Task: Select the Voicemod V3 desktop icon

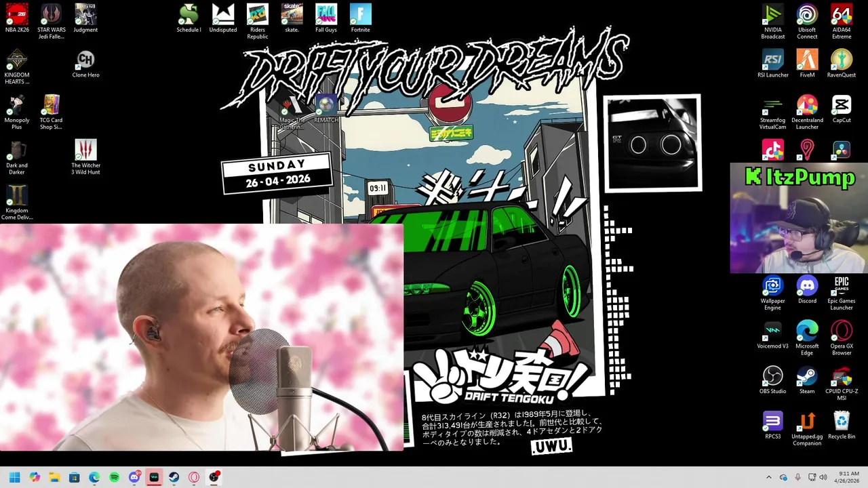Action: point(772,335)
